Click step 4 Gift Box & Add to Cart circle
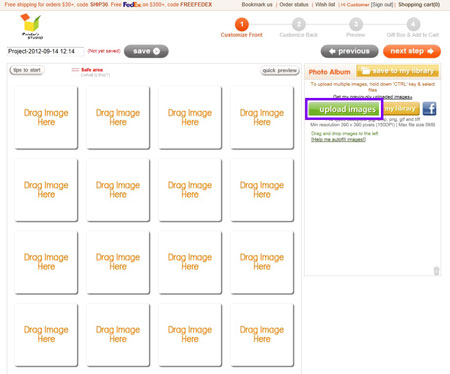 point(413,24)
